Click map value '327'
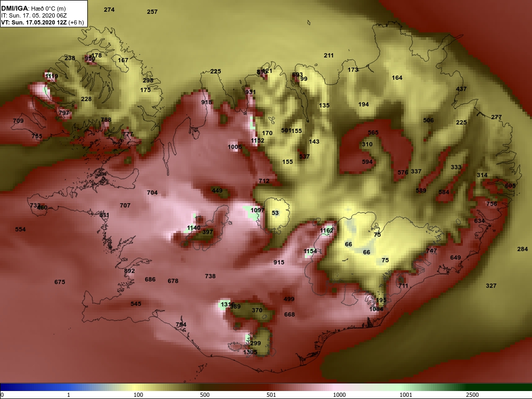Viewport: 532px width, 399px height. pyautogui.click(x=491, y=286)
